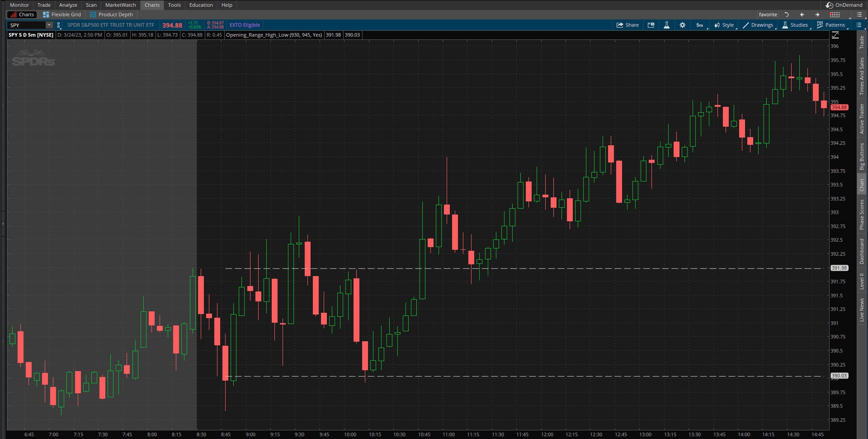The image size is (868, 439).
Task: Toggle the Charts view in the left sidebar
Action: pyautogui.click(x=21, y=14)
